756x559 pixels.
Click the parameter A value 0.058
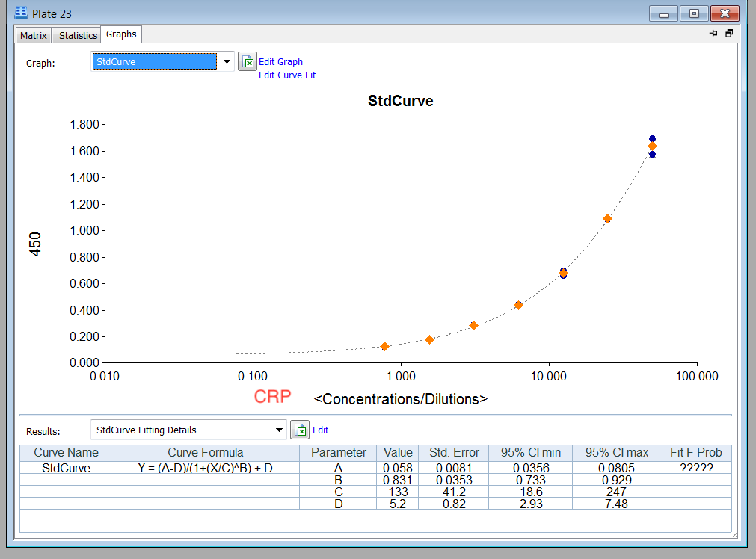point(398,468)
